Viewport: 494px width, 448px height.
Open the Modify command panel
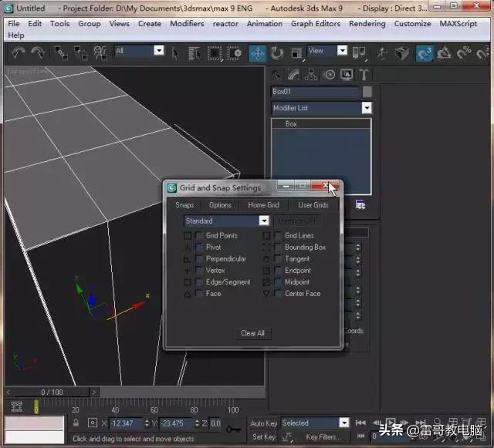pyautogui.click(x=293, y=75)
